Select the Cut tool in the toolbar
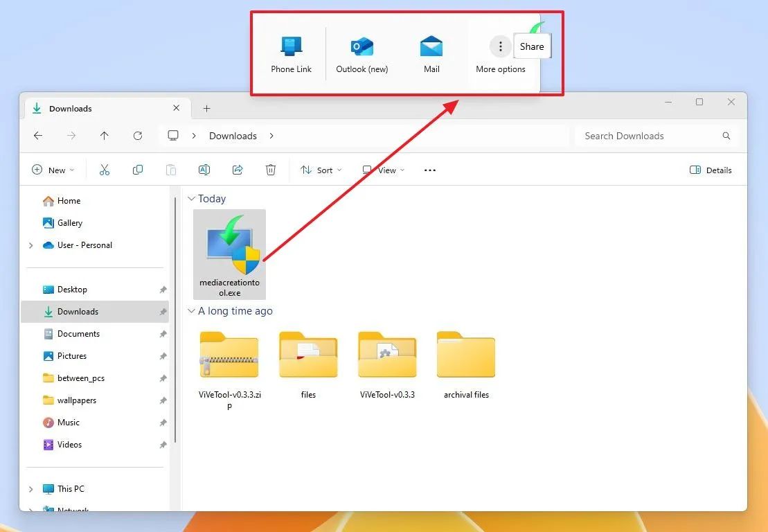The width and height of the screenshot is (768, 532). pos(105,170)
